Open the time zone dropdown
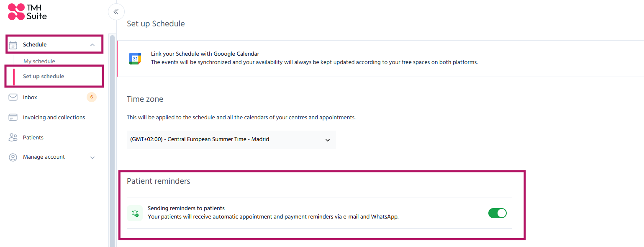The height and width of the screenshot is (247, 644). (231, 139)
